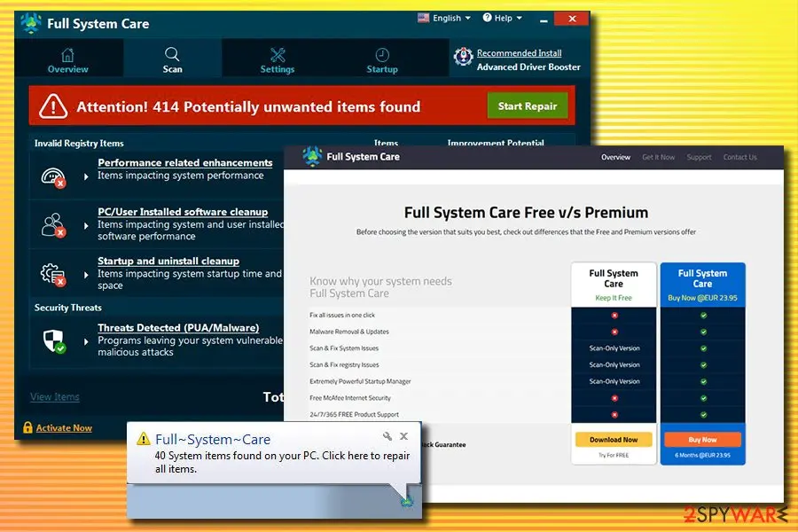Click the Extremely Powerful Startup Manager feature text
The image size is (798, 532).
[x=360, y=381]
